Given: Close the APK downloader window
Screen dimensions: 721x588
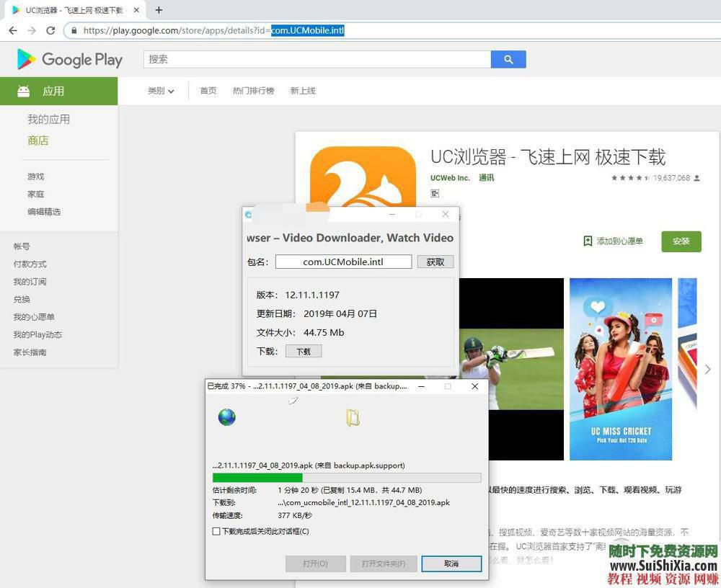Looking at the screenshot, I should point(445,214).
